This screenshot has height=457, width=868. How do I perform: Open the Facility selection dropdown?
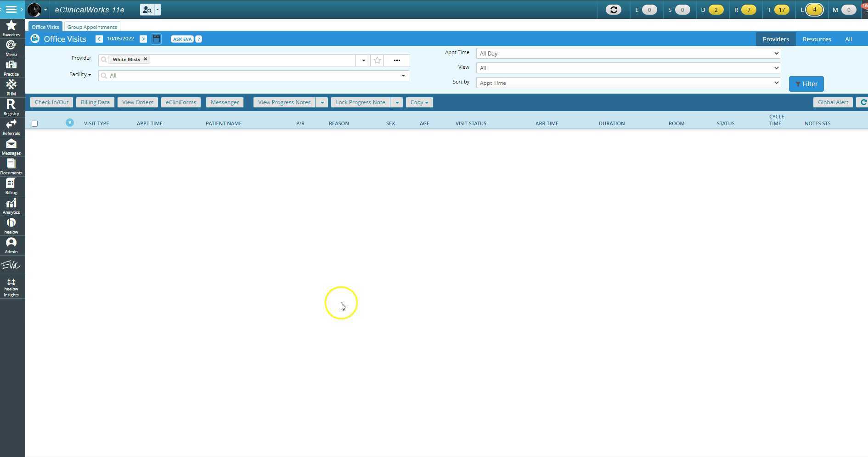(x=403, y=75)
